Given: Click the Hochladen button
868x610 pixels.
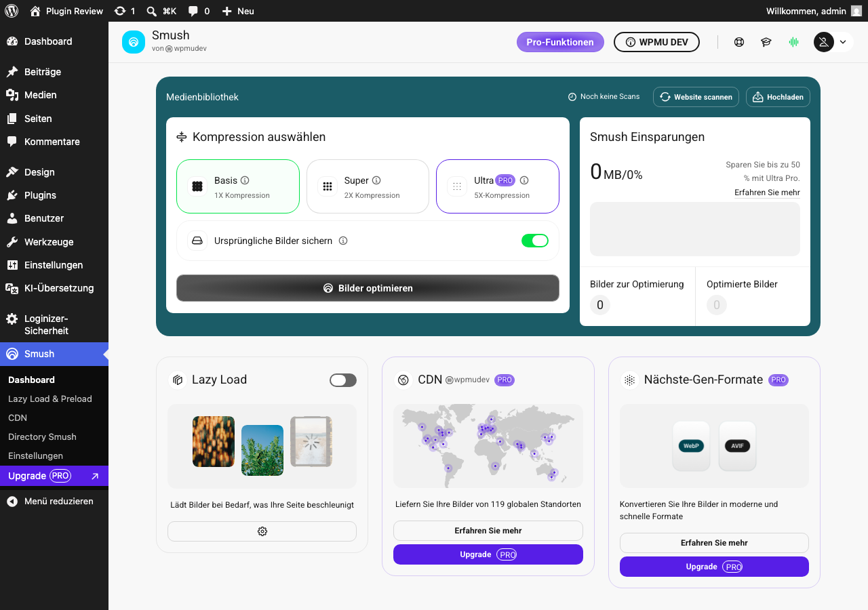Looking at the screenshot, I should click(778, 97).
